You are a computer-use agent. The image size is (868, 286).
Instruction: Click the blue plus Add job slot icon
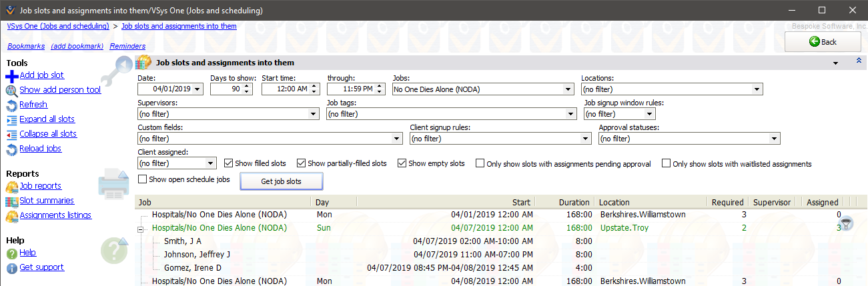pos(12,76)
